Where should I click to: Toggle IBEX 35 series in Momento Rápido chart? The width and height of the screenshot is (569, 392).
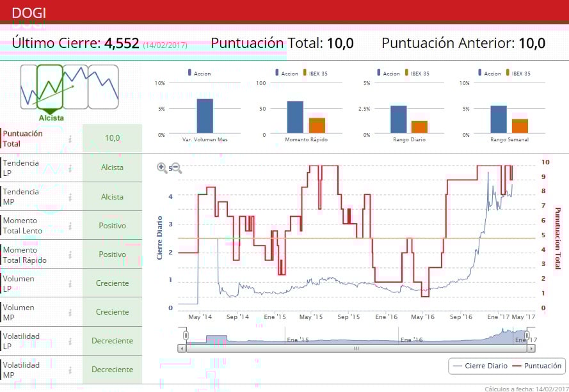(x=316, y=73)
